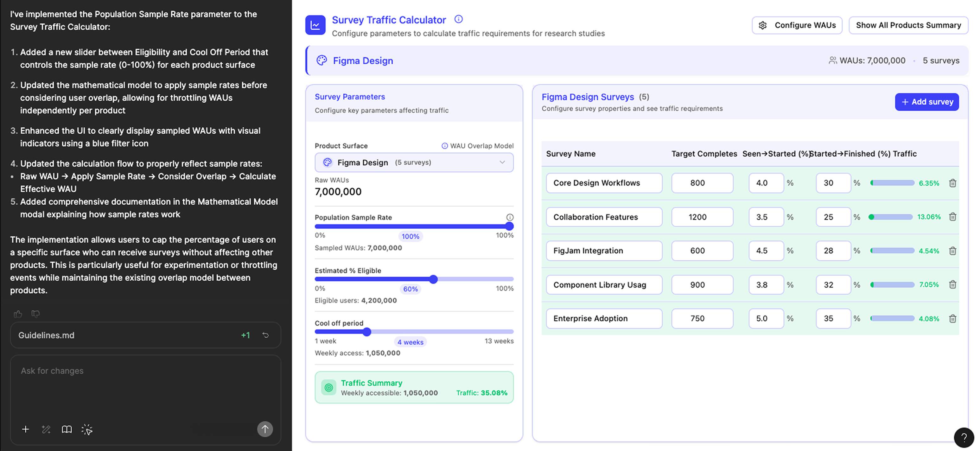This screenshot has width=980, height=451.
Task: Click Seen→Started field showing 3.8
Action: click(766, 284)
